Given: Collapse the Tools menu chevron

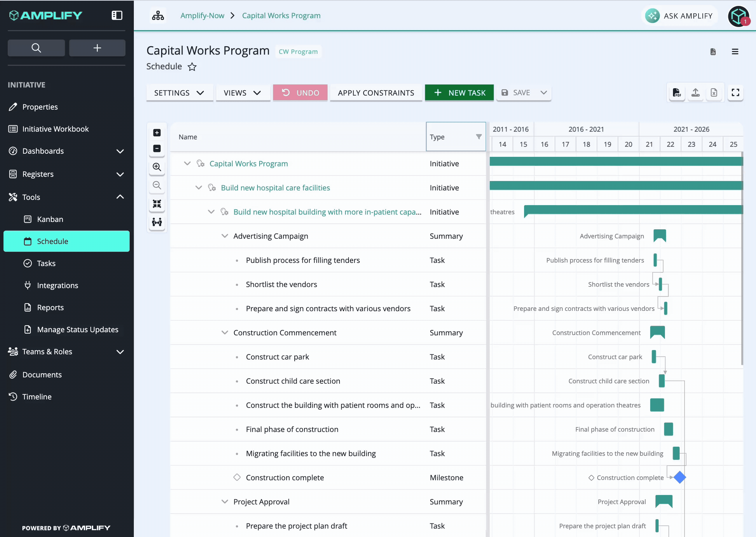Looking at the screenshot, I should tap(120, 197).
